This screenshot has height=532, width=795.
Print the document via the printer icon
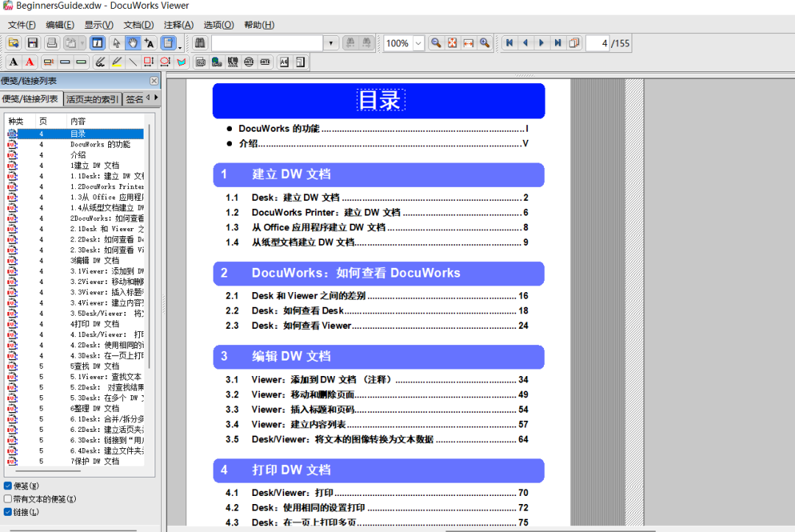pyautogui.click(x=52, y=43)
